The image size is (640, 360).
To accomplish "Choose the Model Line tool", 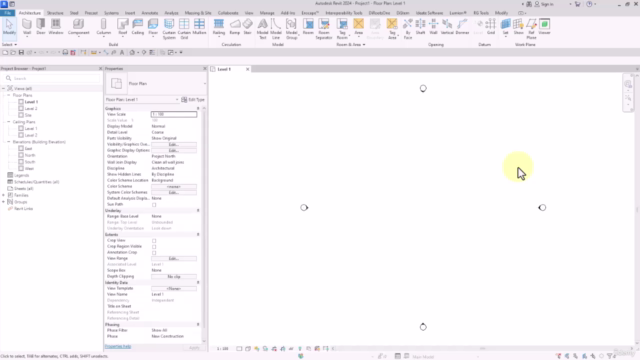I will (276, 29).
